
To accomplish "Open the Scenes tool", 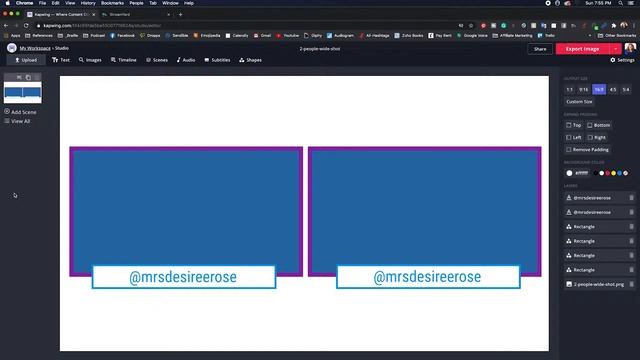I will pos(157,60).
